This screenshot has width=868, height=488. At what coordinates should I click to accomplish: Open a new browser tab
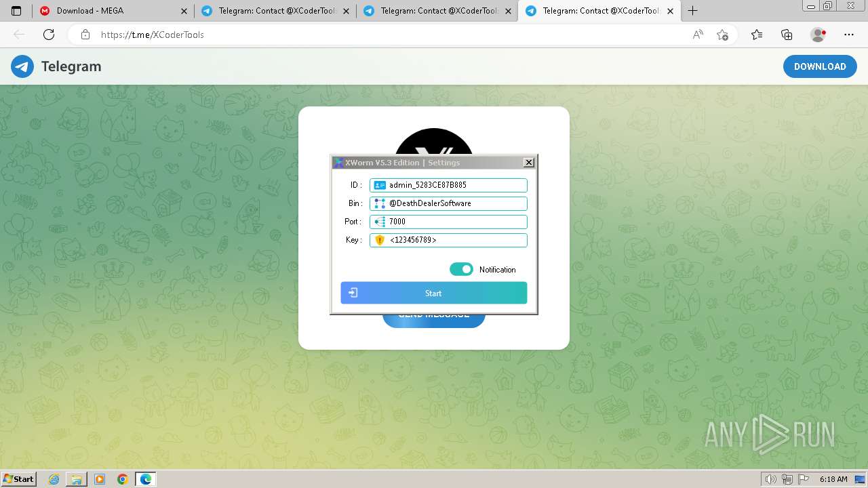click(x=692, y=11)
